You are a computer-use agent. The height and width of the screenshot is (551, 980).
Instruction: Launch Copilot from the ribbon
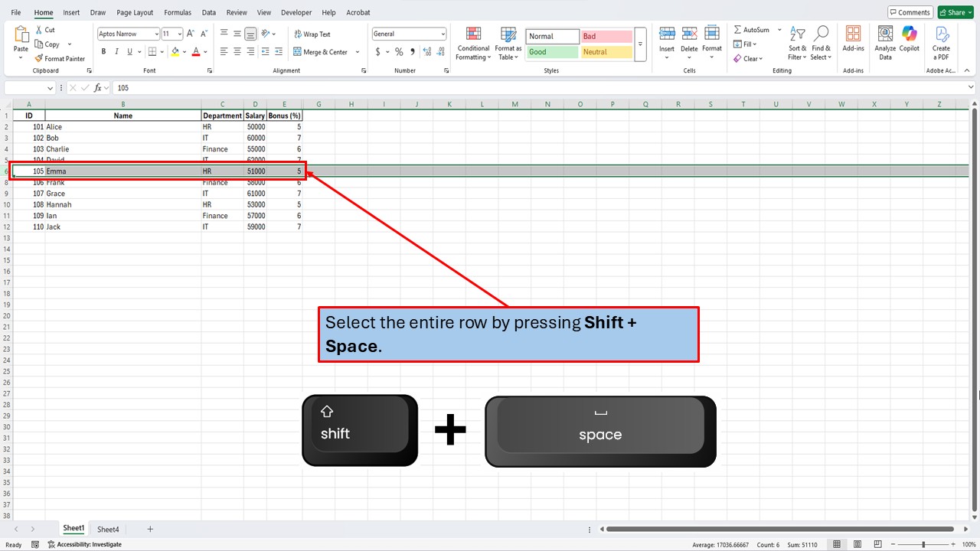[x=909, y=44]
